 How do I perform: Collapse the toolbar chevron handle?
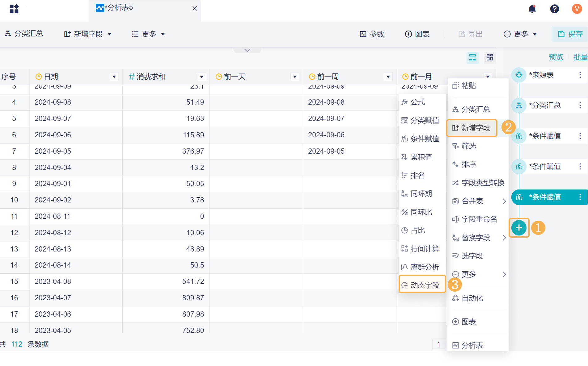point(247,50)
